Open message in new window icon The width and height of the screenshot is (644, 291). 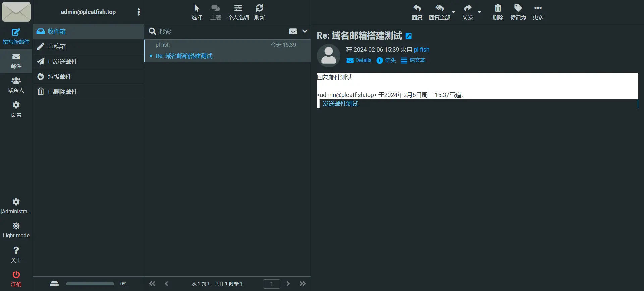[409, 36]
